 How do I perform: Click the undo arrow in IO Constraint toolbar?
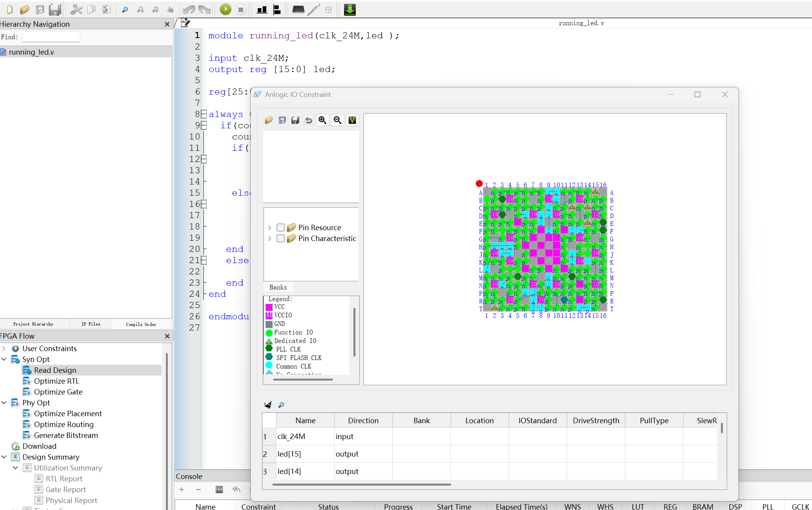click(309, 120)
